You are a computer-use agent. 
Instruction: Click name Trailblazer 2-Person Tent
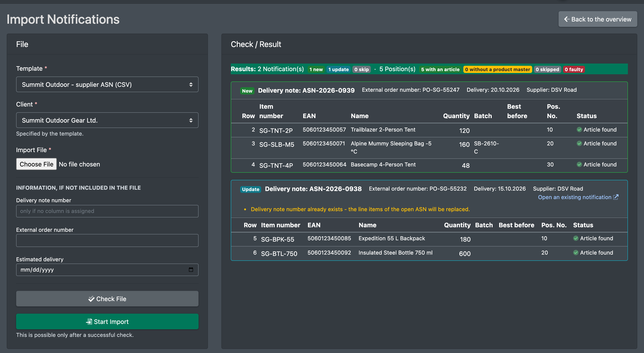pos(383,130)
